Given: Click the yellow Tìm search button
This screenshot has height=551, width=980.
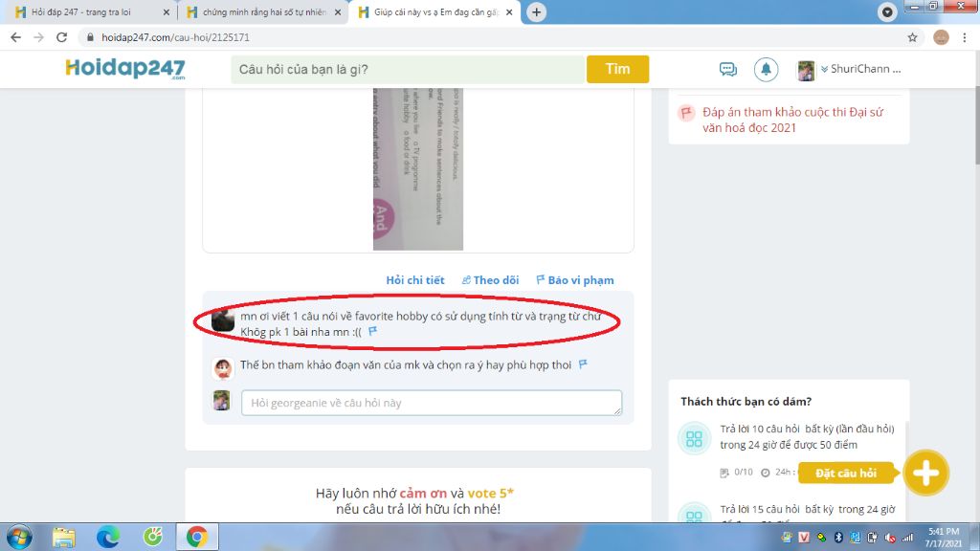Looking at the screenshot, I should tap(617, 69).
